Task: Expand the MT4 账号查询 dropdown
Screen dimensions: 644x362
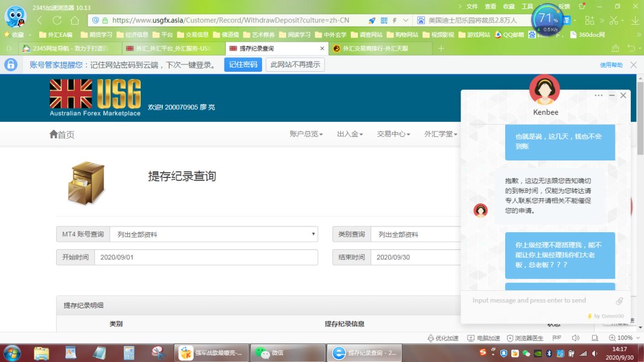Action: (214, 234)
